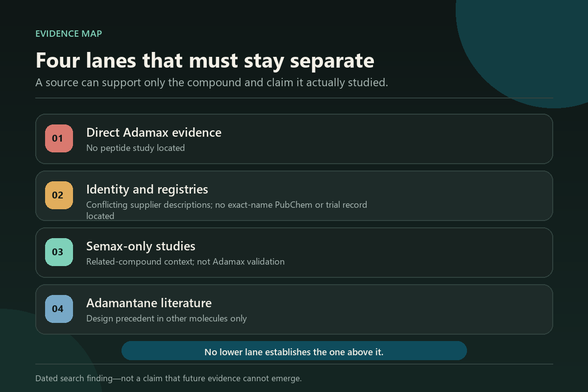This screenshot has width=588, height=392.
Task: Click the 'Dated search finding' footnote
Action: point(169,378)
